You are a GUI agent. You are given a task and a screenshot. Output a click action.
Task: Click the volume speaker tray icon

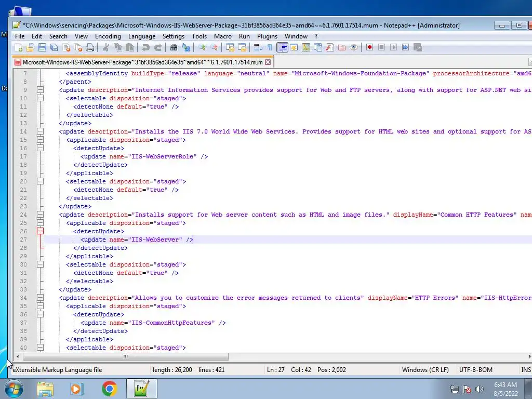[x=480, y=389]
